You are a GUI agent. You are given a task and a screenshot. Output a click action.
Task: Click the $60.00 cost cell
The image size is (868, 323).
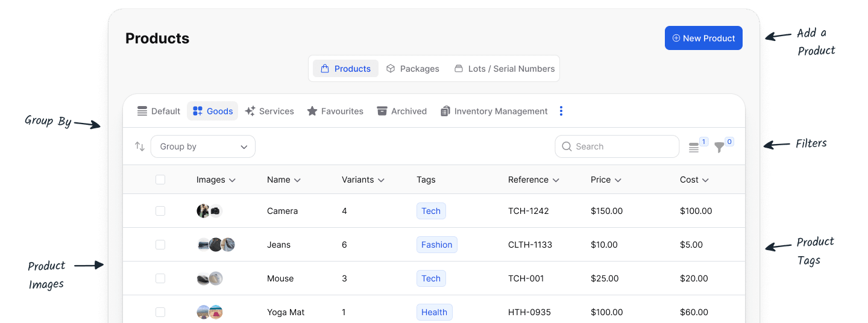pyautogui.click(x=695, y=312)
